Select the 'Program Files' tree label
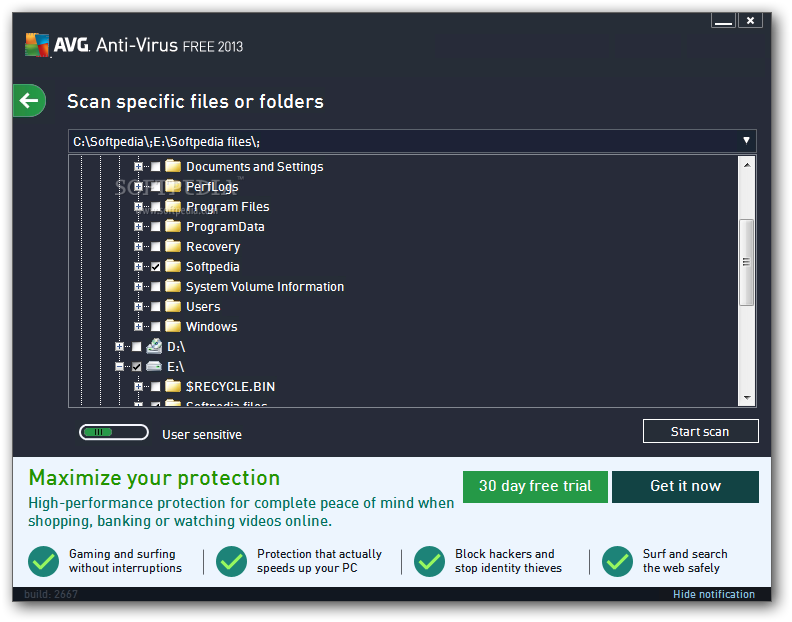 coord(228,207)
